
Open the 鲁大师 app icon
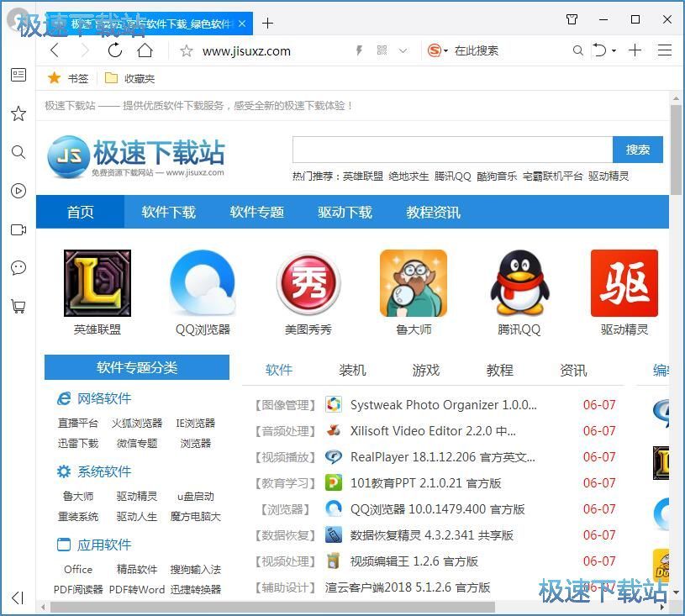(x=414, y=283)
